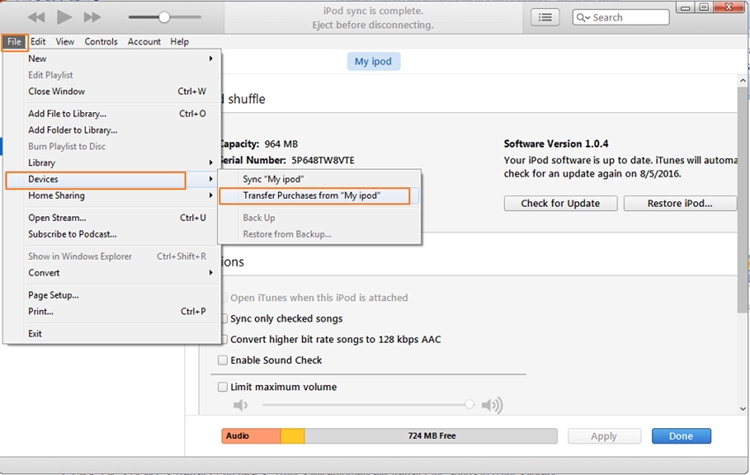Enable Sound Check checkbox
The image size is (750, 475).
click(x=223, y=360)
